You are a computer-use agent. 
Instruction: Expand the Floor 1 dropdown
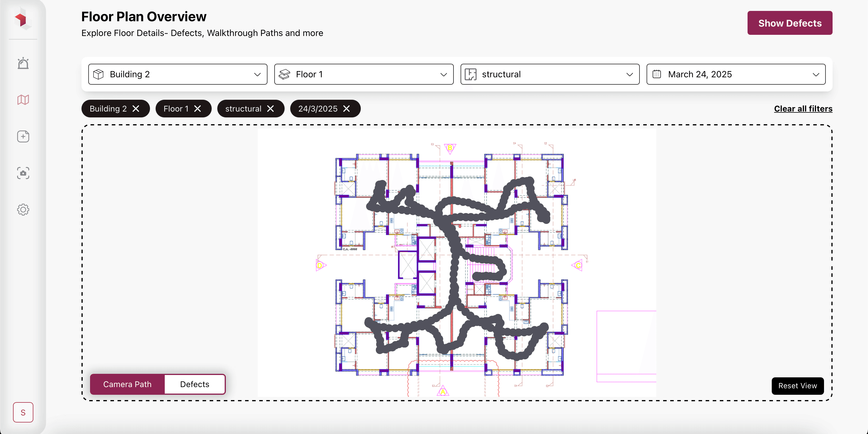coord(363,74)
